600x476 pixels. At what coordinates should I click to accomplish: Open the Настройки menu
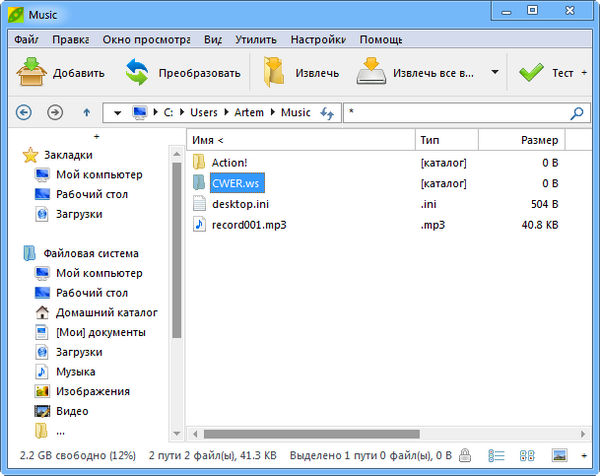pos(317,40)
